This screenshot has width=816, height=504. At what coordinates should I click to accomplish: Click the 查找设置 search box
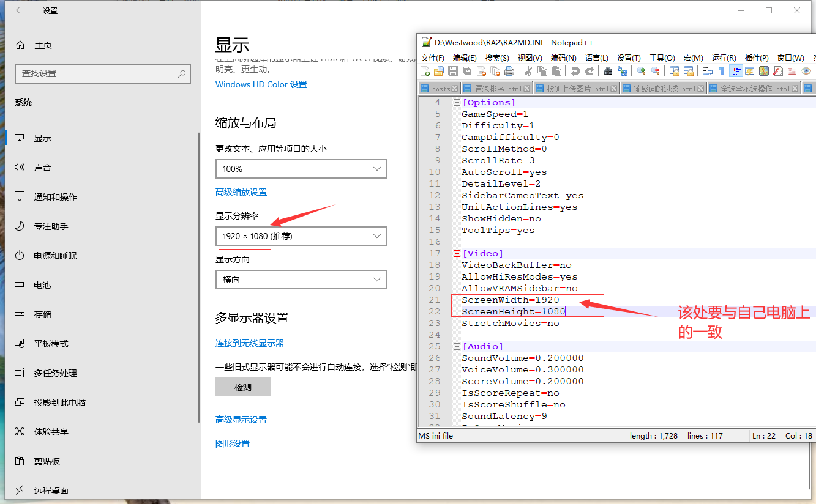103,73
